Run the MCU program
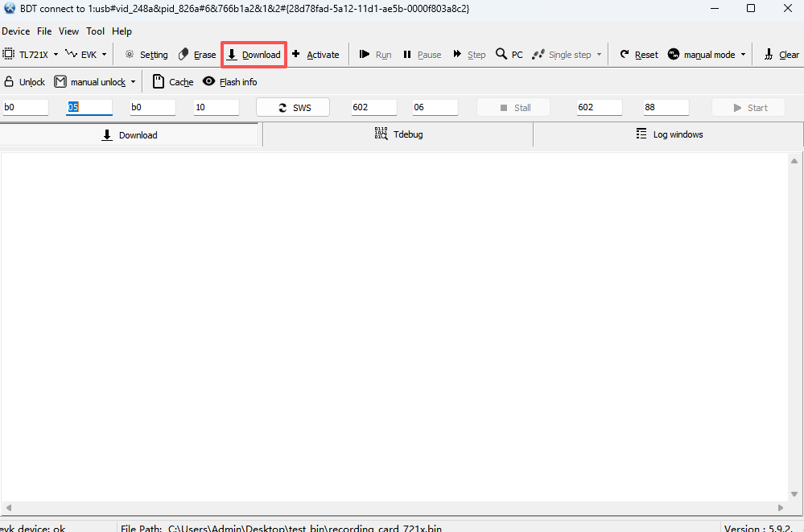804x532 pixels. 375,55
